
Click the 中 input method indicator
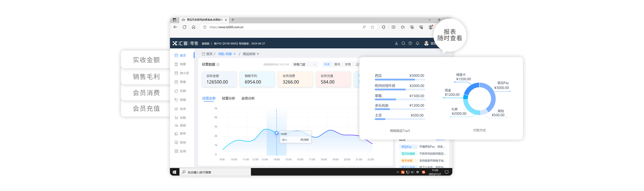pos(417,172)
